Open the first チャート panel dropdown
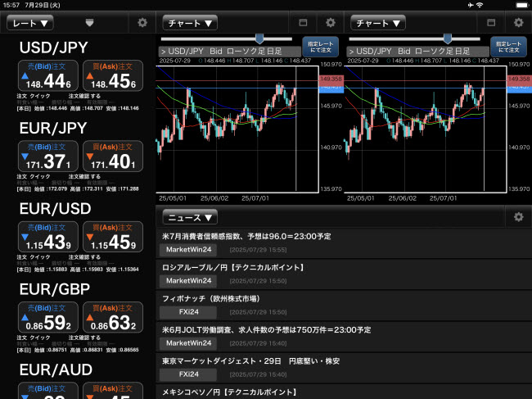The width and height of the screenshot is (532, 399). [190, 23]
